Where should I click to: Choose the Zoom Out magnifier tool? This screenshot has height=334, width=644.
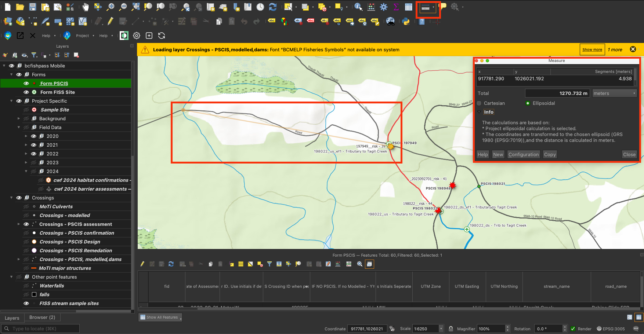click(x=123, y=7)
